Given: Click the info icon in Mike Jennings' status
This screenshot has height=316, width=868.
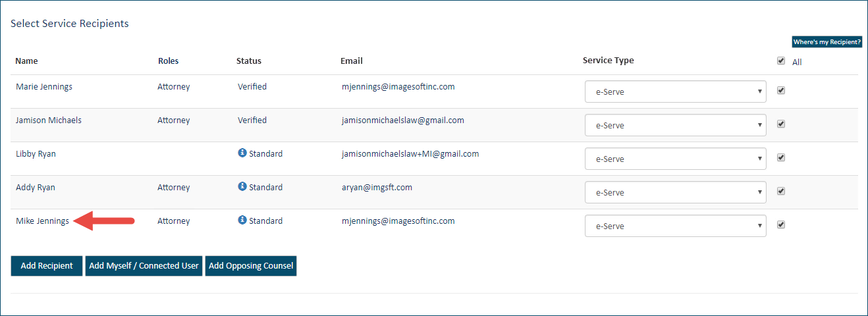Looking at the screenshot, I should pos(242,221).
